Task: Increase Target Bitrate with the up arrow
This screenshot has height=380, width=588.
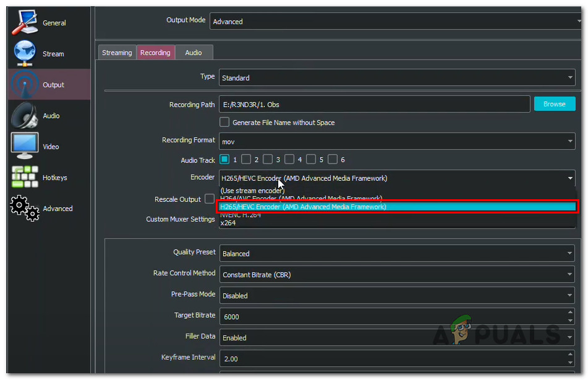Action: [570, 313]
